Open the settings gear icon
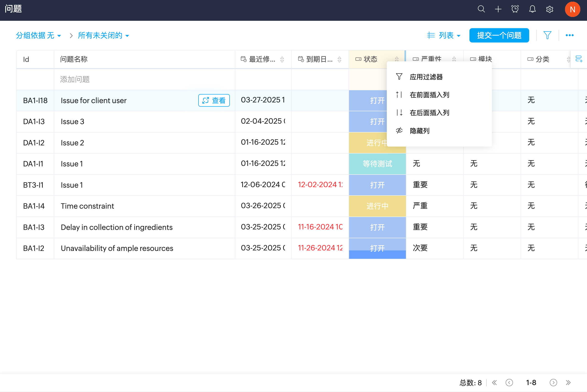 click(549, 9)
